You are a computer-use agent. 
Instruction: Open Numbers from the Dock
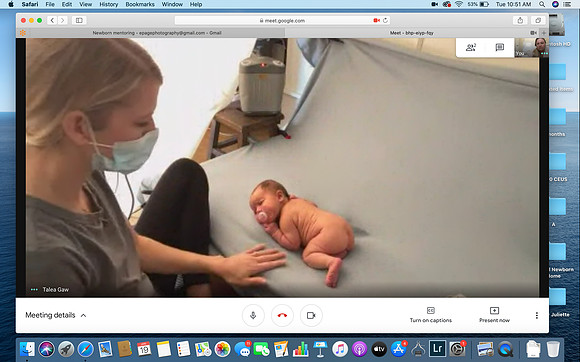(x=300, y=349)
